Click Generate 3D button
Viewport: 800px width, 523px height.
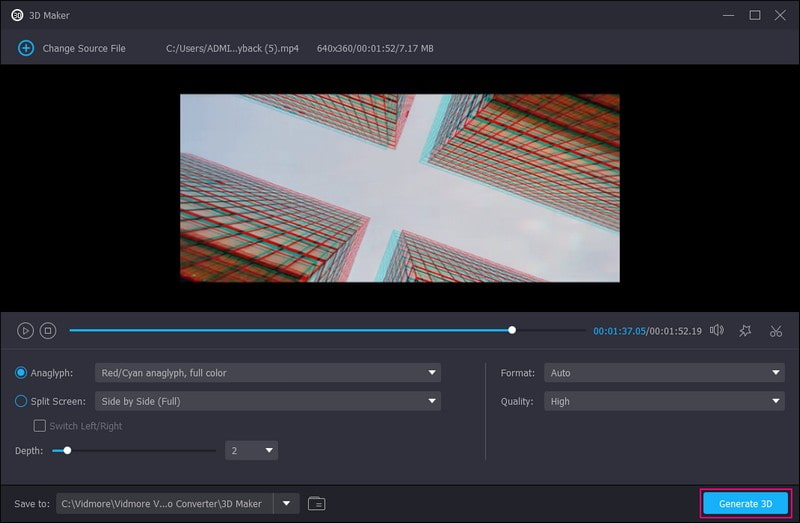pos(746,503)
